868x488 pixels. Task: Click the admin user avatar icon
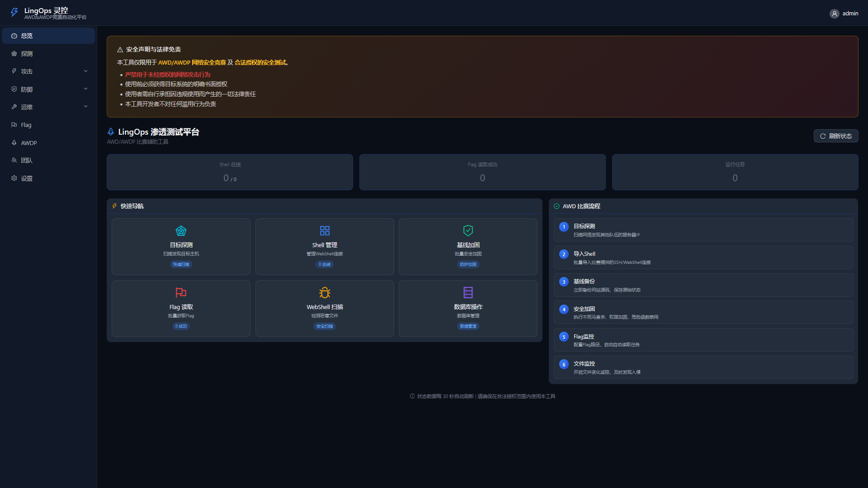click(x=834, y=14)
